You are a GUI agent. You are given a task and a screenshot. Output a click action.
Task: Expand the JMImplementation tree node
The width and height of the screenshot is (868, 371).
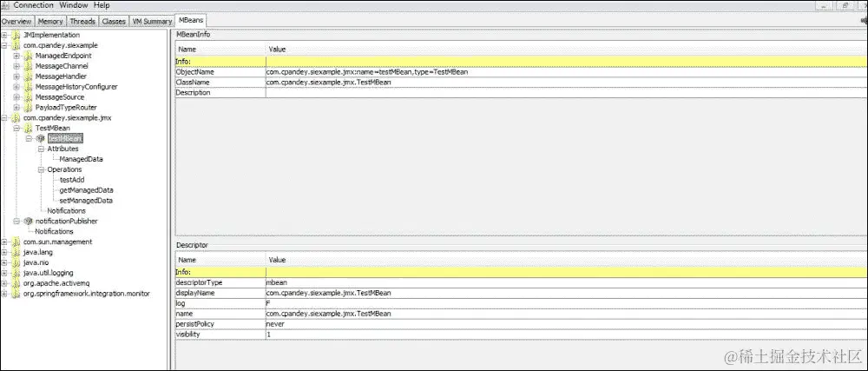pos(4,35)
